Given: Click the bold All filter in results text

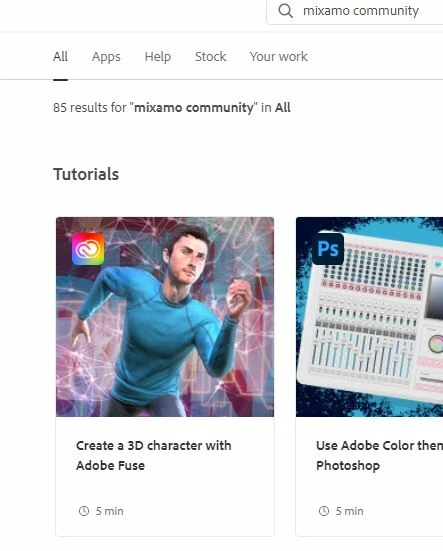Looking at the screenshot, I should pyautogui.click(x=282, y=108).
